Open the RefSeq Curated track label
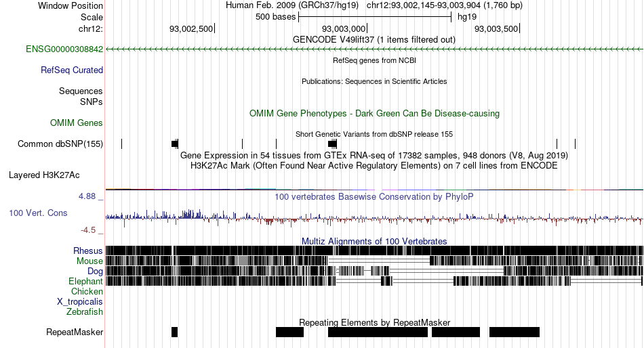 tap(72, 70)
